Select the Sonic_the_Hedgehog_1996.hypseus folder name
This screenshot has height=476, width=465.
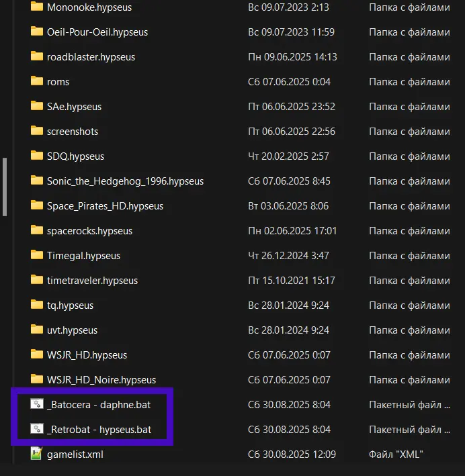pos(125,181)
